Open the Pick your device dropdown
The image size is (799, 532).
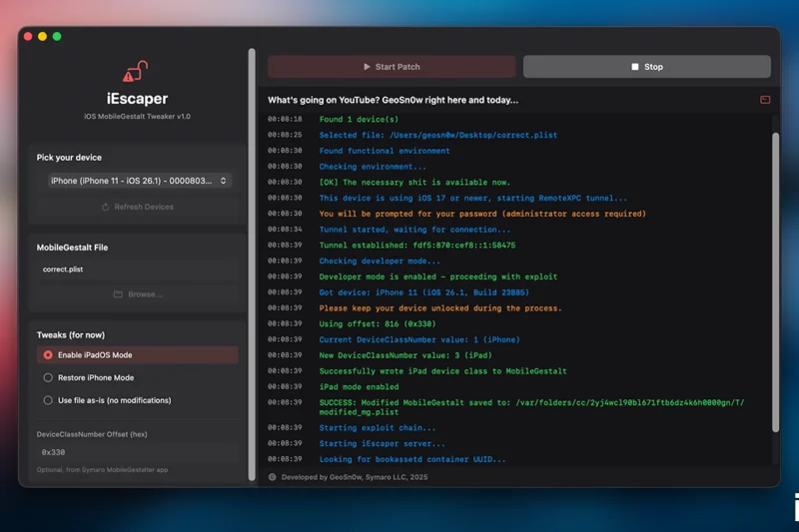pos(138,181)
